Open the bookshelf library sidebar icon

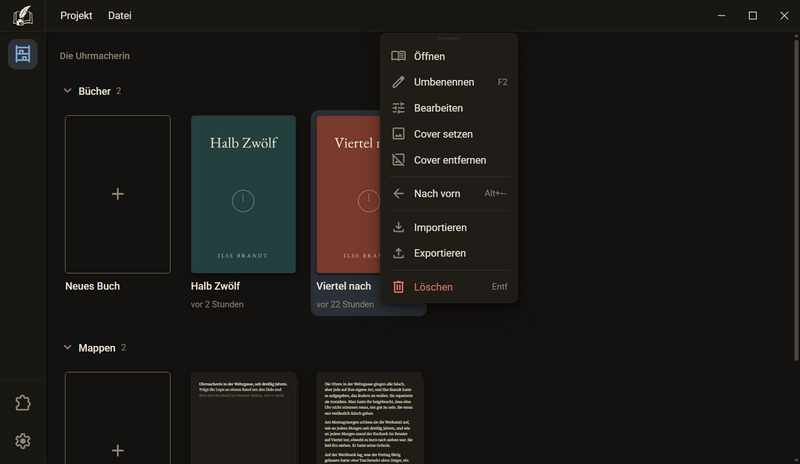coord(22,54)
